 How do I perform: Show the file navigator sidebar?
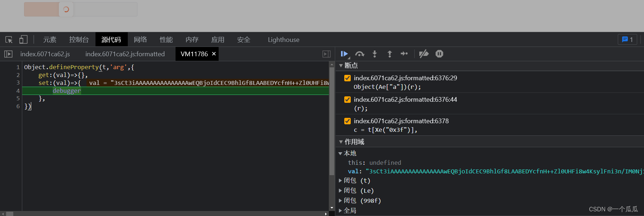8,54
